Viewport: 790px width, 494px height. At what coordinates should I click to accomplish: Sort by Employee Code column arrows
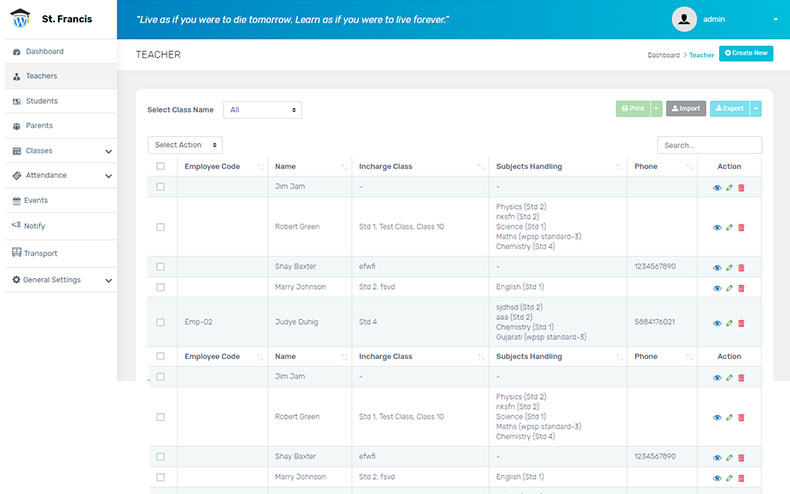pos(260,167)
